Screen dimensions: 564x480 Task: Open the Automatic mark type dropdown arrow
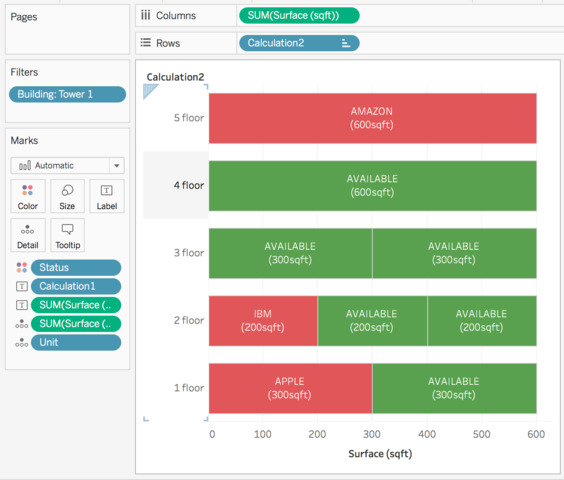point(117,166)
